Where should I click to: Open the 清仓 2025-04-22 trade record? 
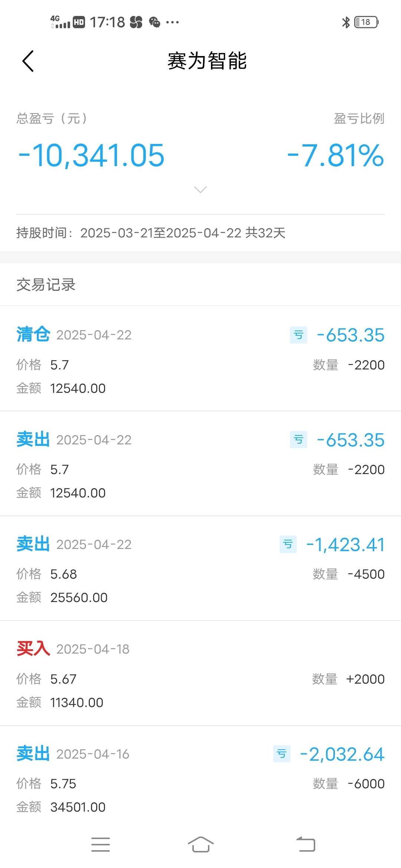click(200, 358)
